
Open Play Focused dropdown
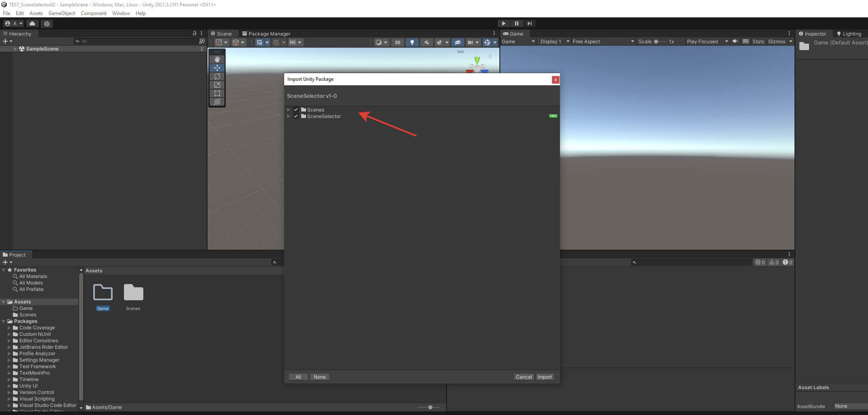pyautogui.click(x=707, y=42)
